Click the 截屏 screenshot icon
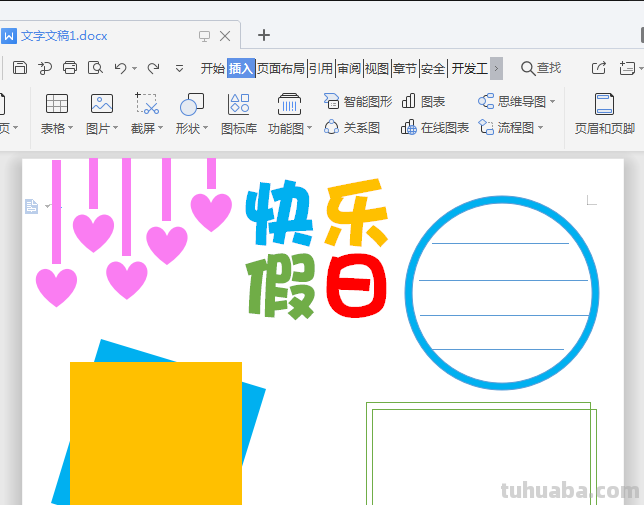 tap(147, 103)
